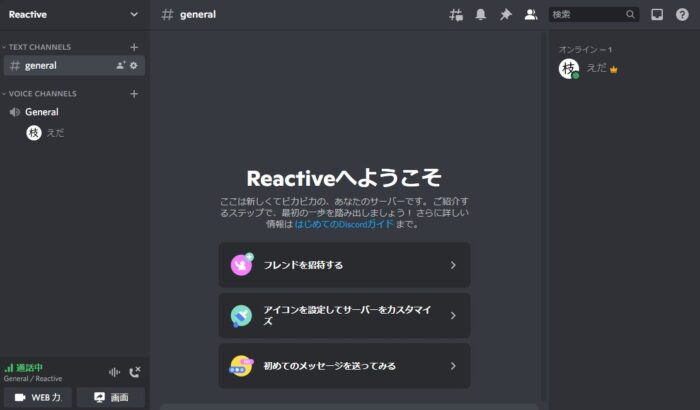700x410 pixels.
Task: Open the help question mark icon
Action: coord(682,15)
